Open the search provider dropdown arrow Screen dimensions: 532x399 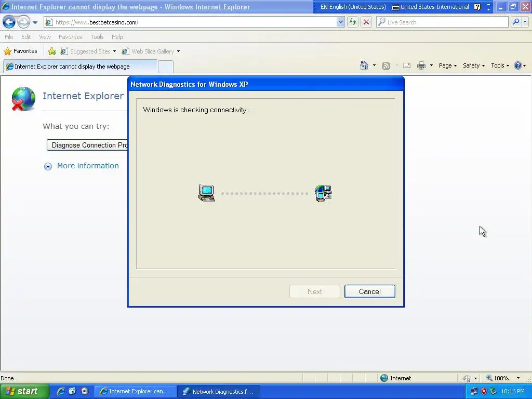coord(525,22)
